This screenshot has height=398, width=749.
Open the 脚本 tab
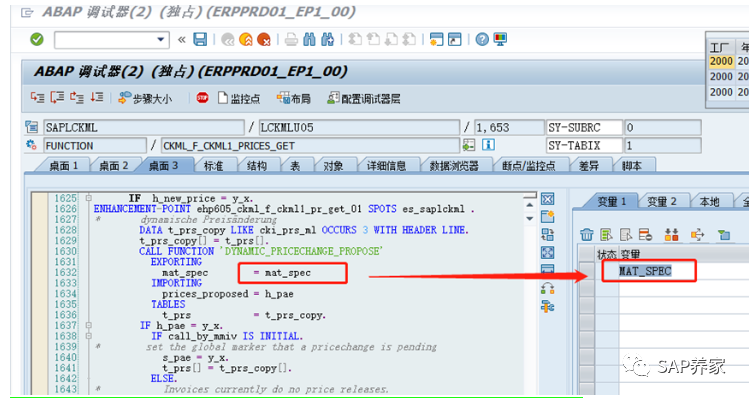tap(631, 166)
